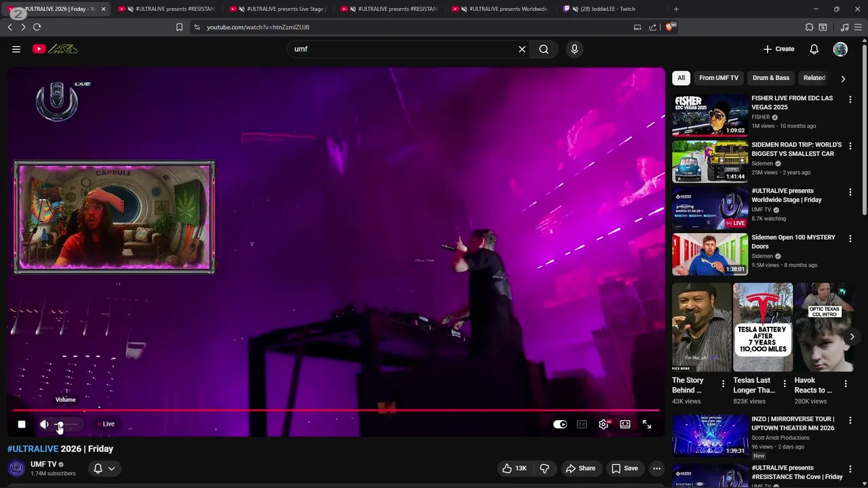This screenshot has width=868, height=488.
Task: Show more filter chips with arrow
Action: point(843,79)
